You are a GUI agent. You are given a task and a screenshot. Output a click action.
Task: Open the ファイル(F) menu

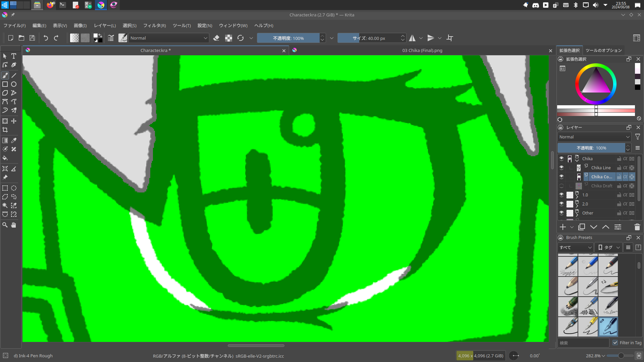coord(14,25)
